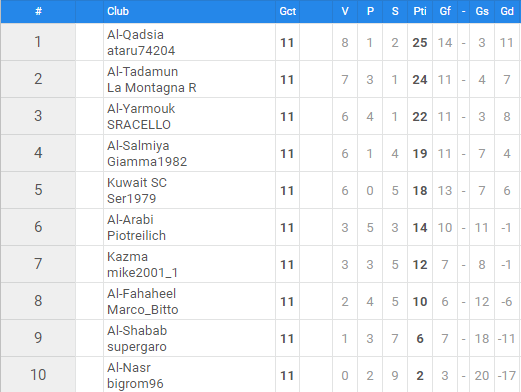Open the Al-Arabi club page
The image size is (521, 392).
click(x=130, y=220)
